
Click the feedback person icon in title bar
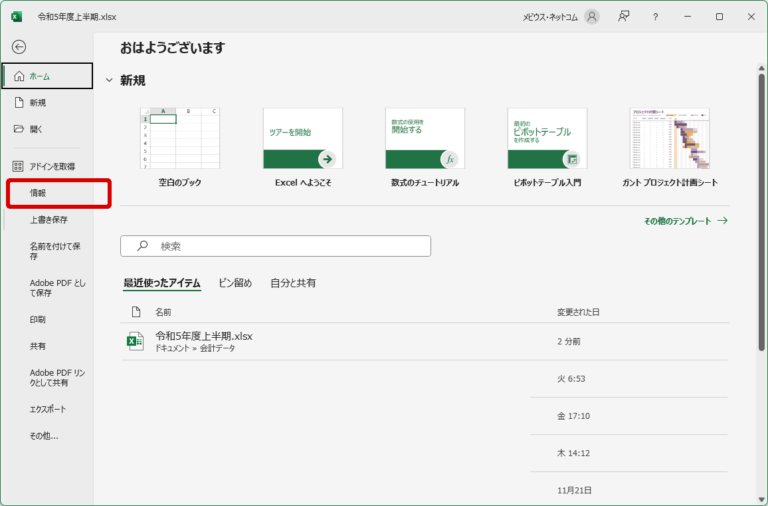(624, 17)
